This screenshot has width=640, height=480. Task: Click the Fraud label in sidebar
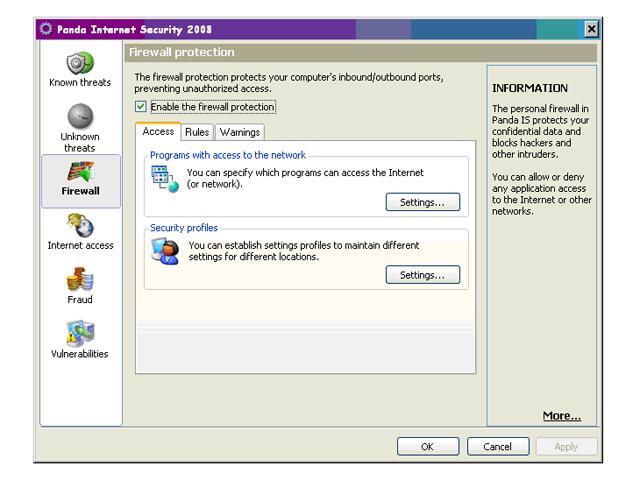80,300
